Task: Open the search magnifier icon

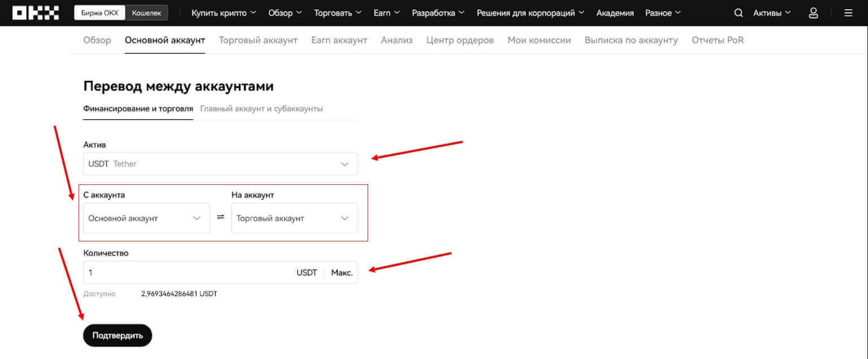Action: 738,13
